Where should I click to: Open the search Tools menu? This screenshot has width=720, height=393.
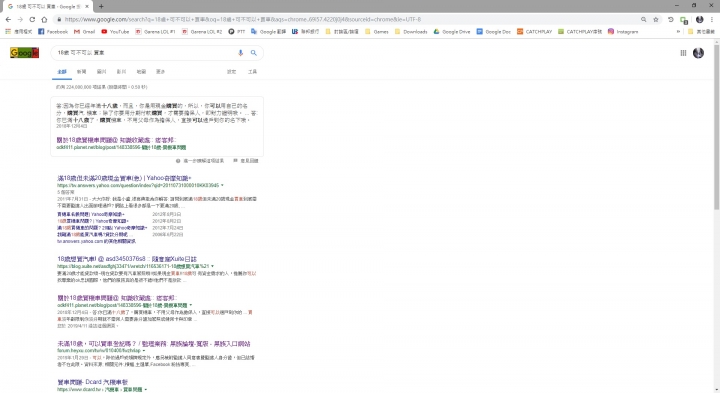[253, 72]
